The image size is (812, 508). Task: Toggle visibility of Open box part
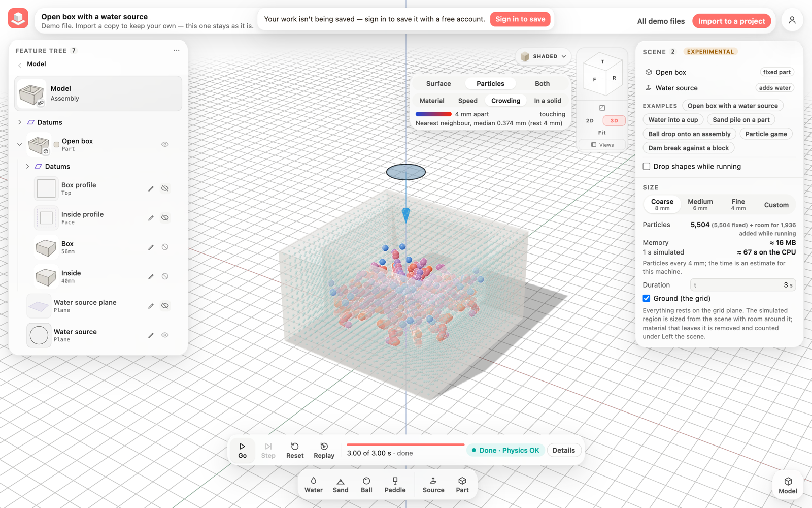pyautogui.click(x=165, y=144)
